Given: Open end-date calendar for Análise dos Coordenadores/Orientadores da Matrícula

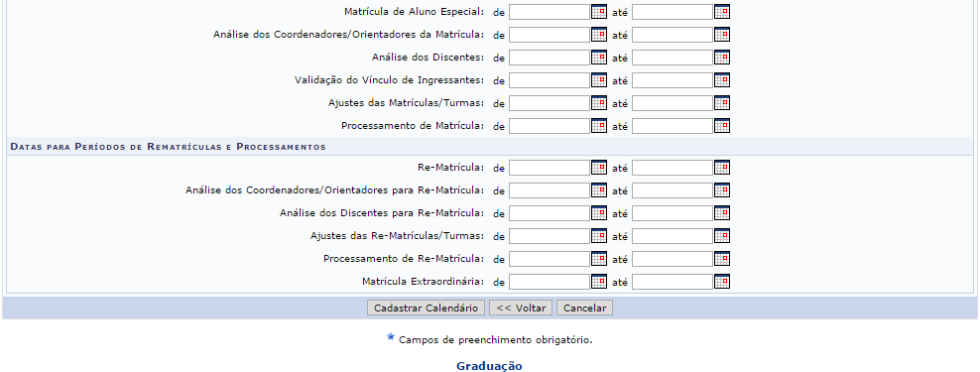Looking at the screenshot, I should (722, 35).
